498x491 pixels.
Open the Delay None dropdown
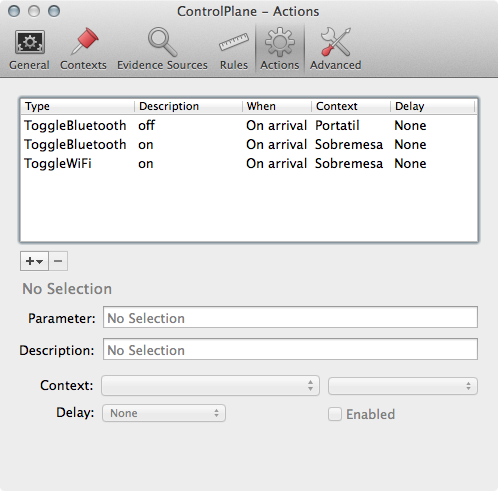(164, 413)
